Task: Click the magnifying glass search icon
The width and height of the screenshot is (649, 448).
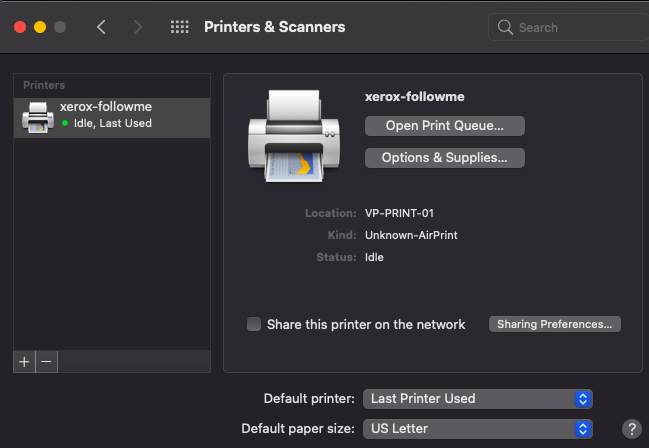Action: (505, 27)
